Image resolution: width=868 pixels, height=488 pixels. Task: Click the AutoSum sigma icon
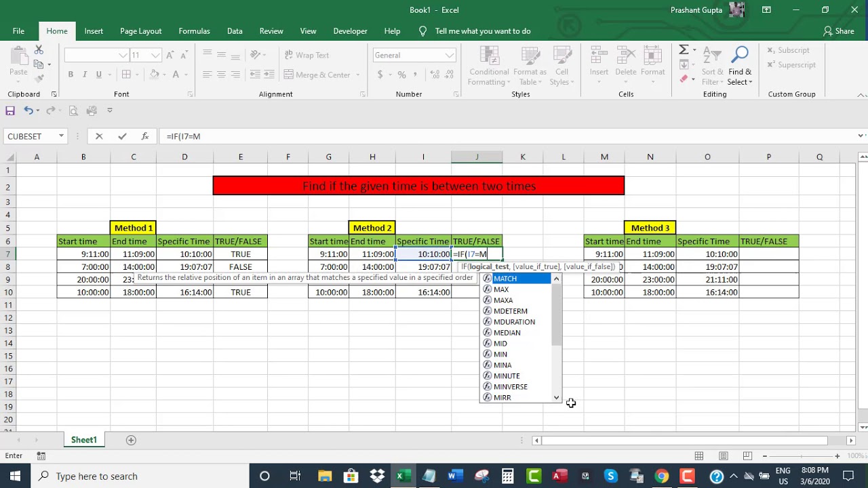click(684, 50)
